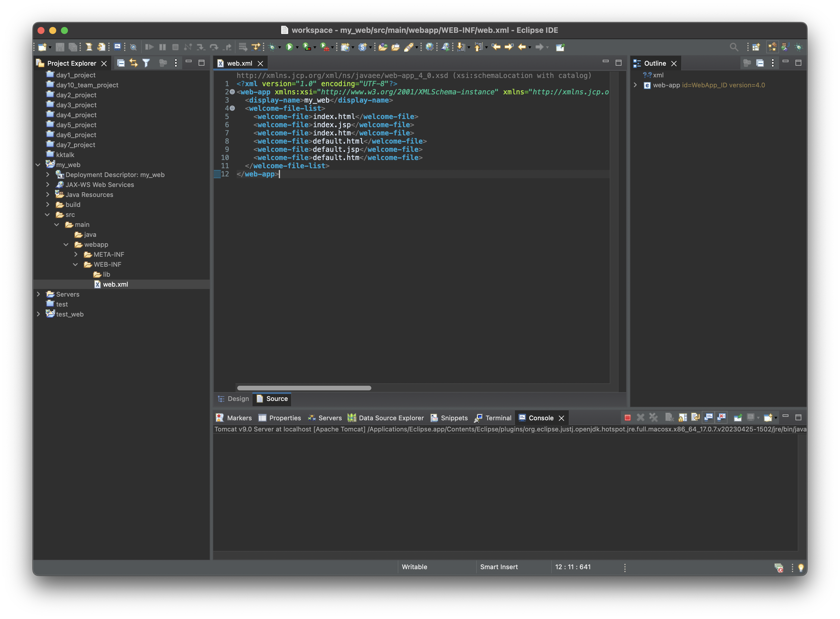Click the Open Perspective icon
Image resolution: width=840 pixels, height=619 pixels.
[756, 47]
